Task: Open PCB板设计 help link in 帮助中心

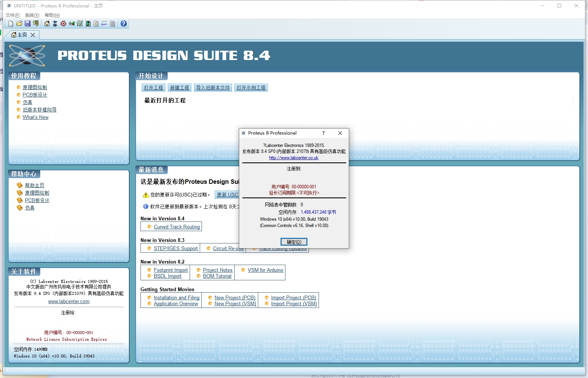Action: [37, 200]
